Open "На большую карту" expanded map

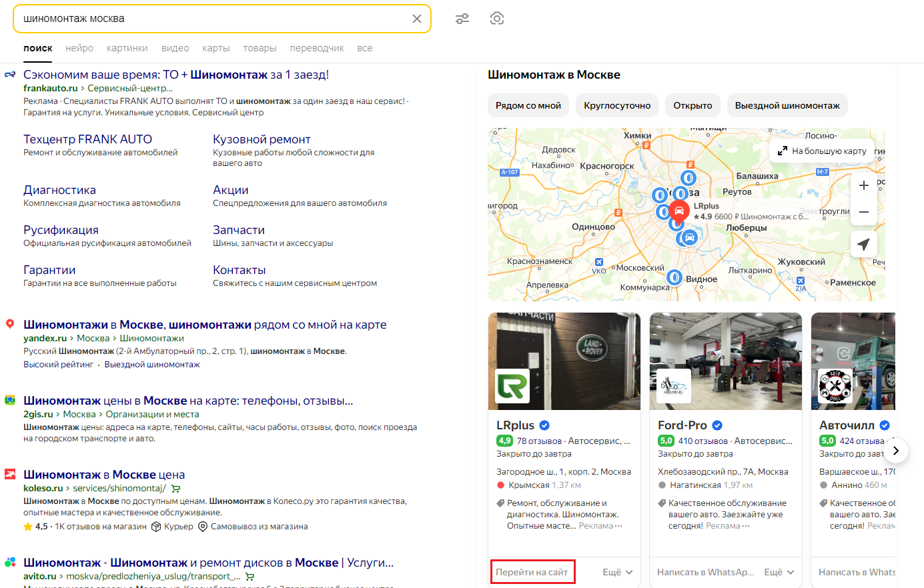coord(822,151)
